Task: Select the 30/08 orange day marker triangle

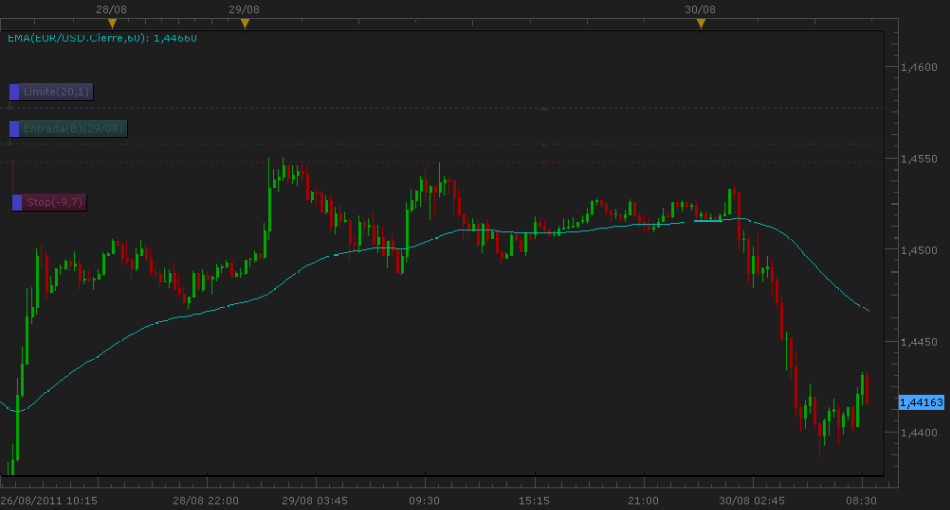Action: click(x=701, y=23)
